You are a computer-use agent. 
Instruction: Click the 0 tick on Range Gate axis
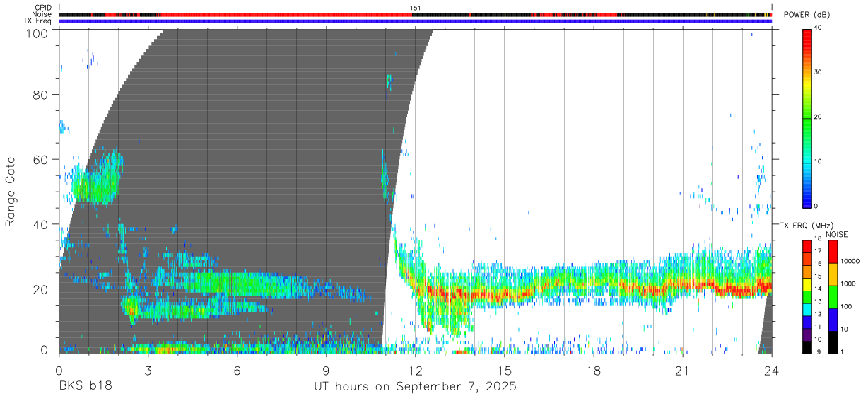(44, 350)
